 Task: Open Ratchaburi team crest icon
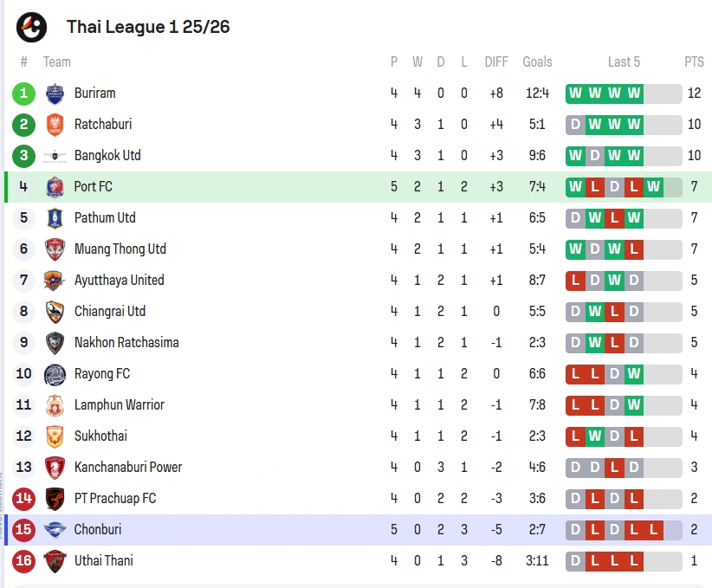point(55,125)
